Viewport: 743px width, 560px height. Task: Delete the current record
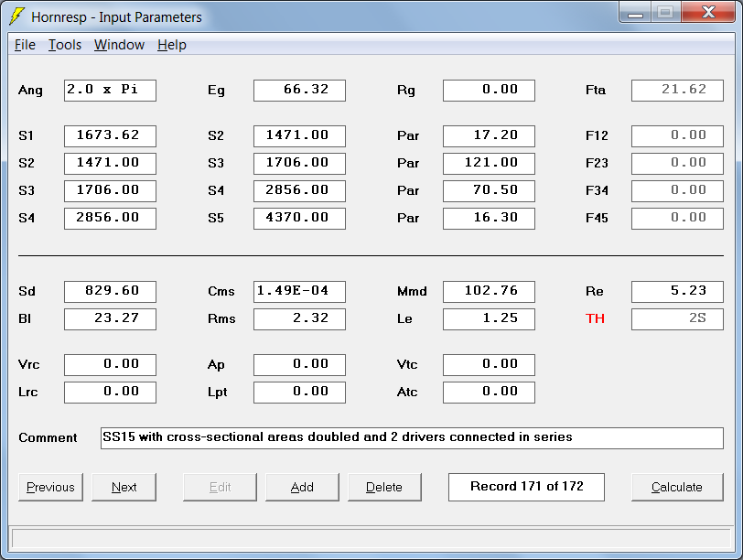click(x=384, y=487)
